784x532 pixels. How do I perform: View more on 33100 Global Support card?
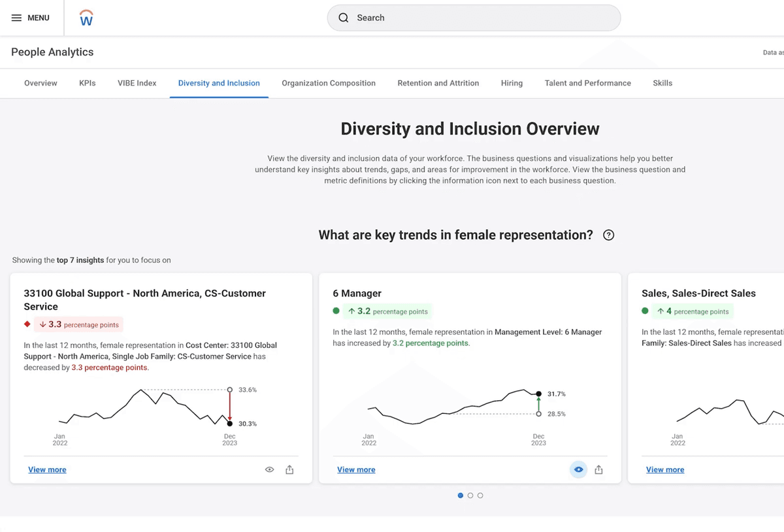point(47,469)
